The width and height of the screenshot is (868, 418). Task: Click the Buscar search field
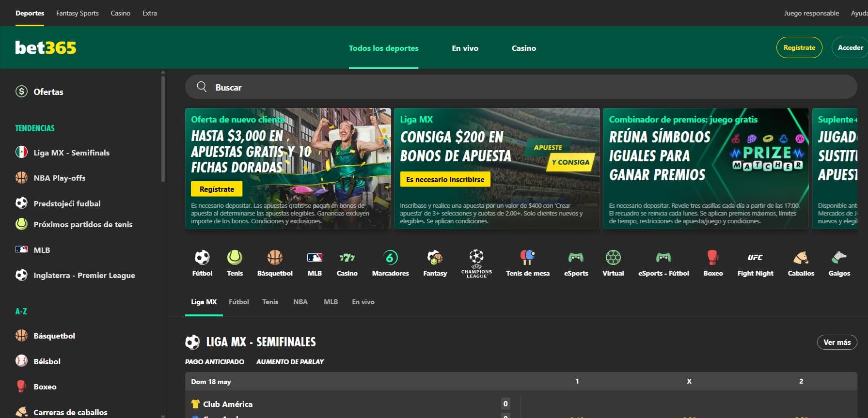(521, 87)
